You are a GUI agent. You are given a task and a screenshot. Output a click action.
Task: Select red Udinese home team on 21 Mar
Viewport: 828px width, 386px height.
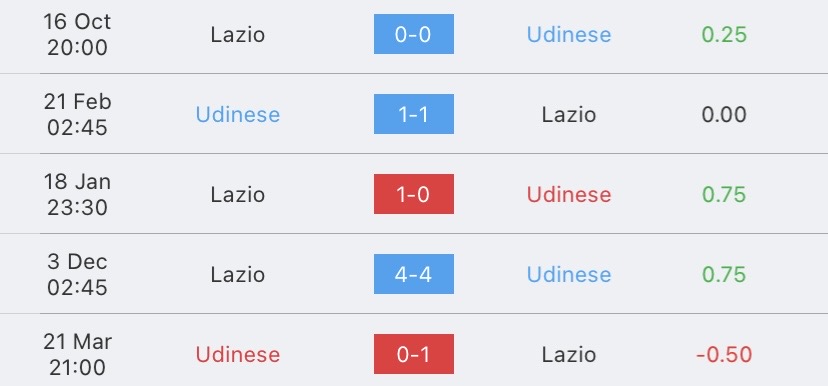pos(238,354)
